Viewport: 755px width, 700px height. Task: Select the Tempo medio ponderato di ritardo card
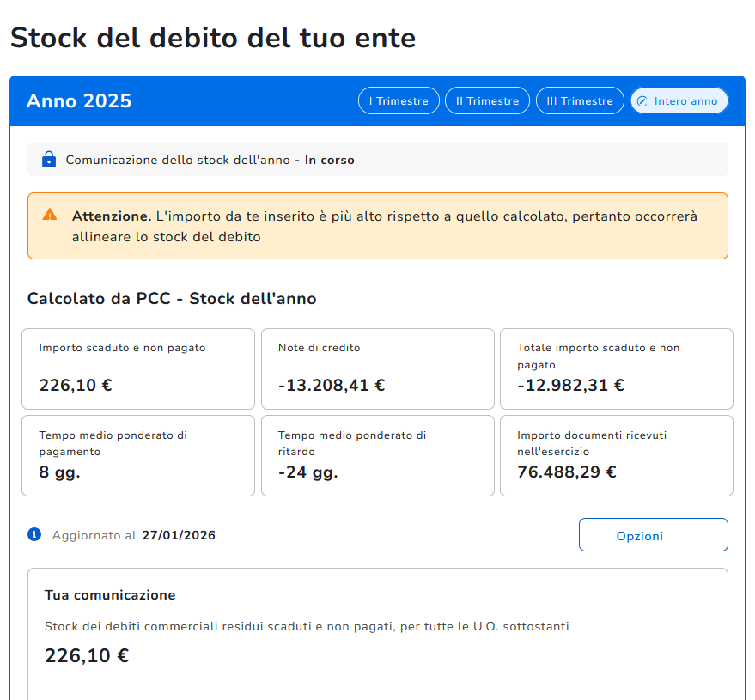(x=377, y=455)
